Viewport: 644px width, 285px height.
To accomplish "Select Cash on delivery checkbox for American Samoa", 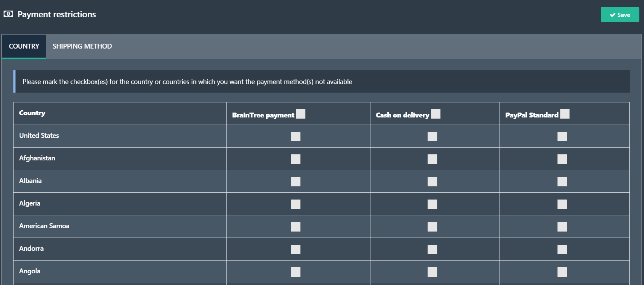I will tap(432, 227).
